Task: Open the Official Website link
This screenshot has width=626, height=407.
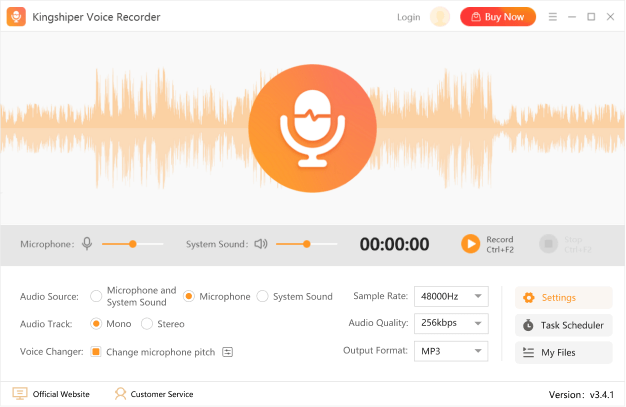Action: click(51, 394)
